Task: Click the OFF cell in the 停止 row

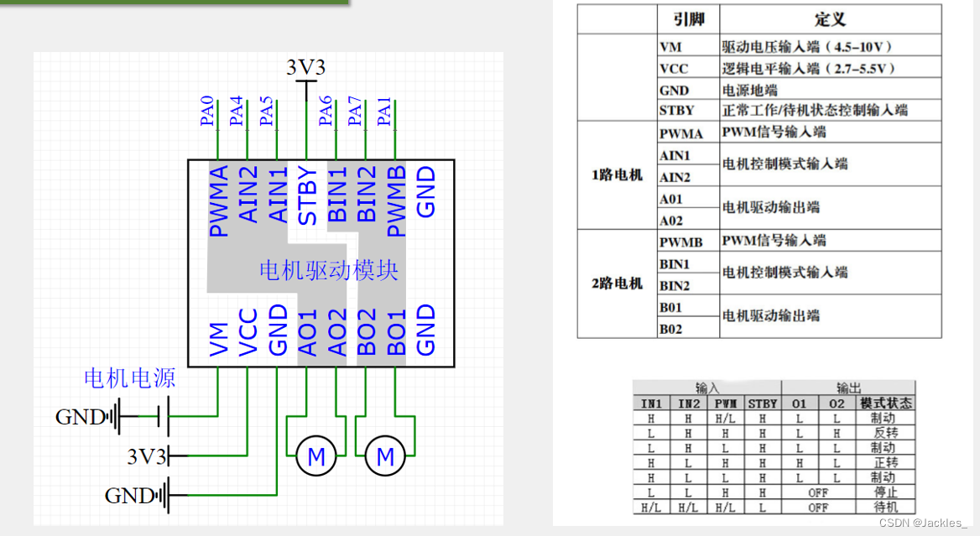Action: [818, 493]
